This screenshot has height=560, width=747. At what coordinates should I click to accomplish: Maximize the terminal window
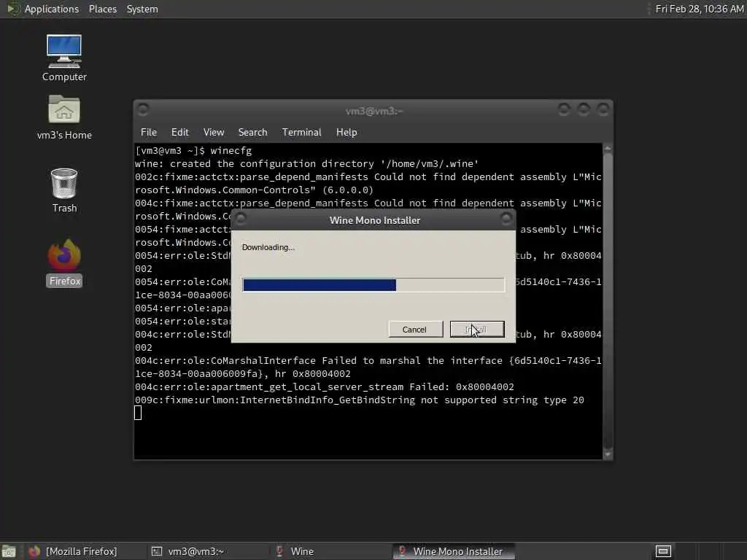(x=583, y=109)
